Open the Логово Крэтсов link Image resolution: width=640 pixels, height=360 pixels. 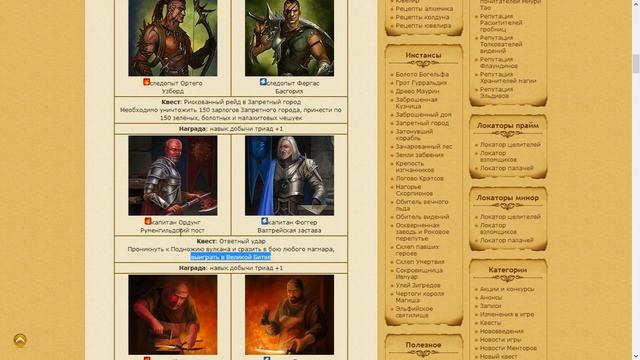pyautogui.click(x=419, y=178)
